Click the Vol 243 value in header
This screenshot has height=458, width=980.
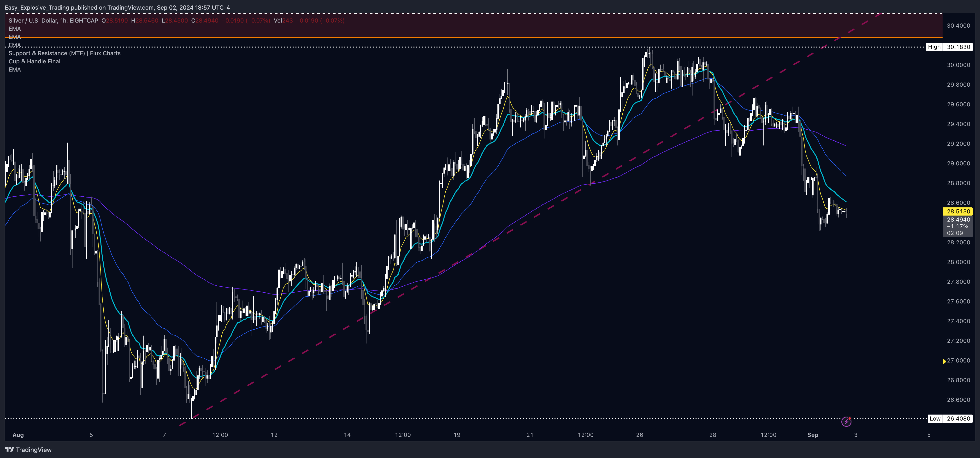pyautogui.click(x=283, y=21)
